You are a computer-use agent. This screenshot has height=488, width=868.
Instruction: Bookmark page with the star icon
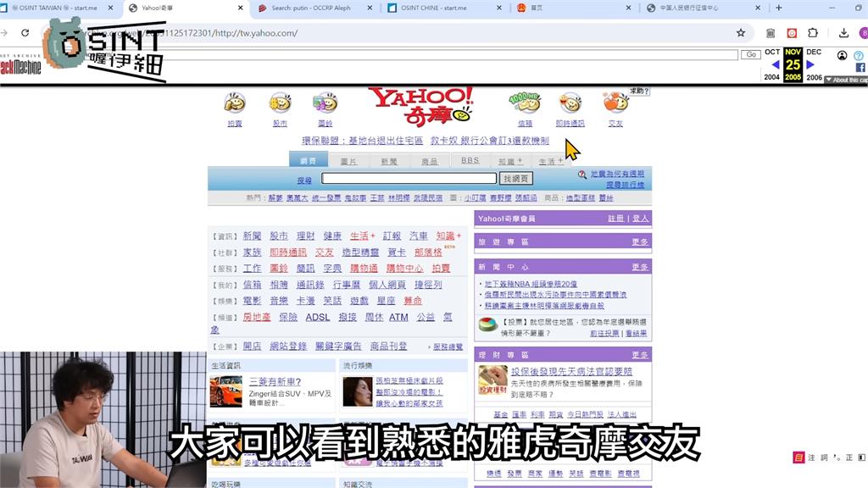coord(741,33)
